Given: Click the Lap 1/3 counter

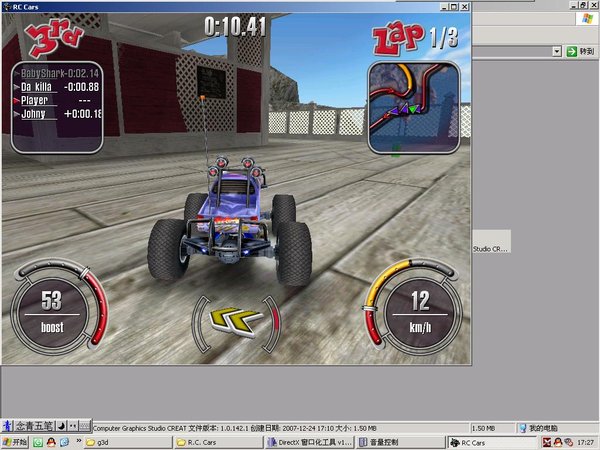Looking at the screenshot, I should 418,39.
